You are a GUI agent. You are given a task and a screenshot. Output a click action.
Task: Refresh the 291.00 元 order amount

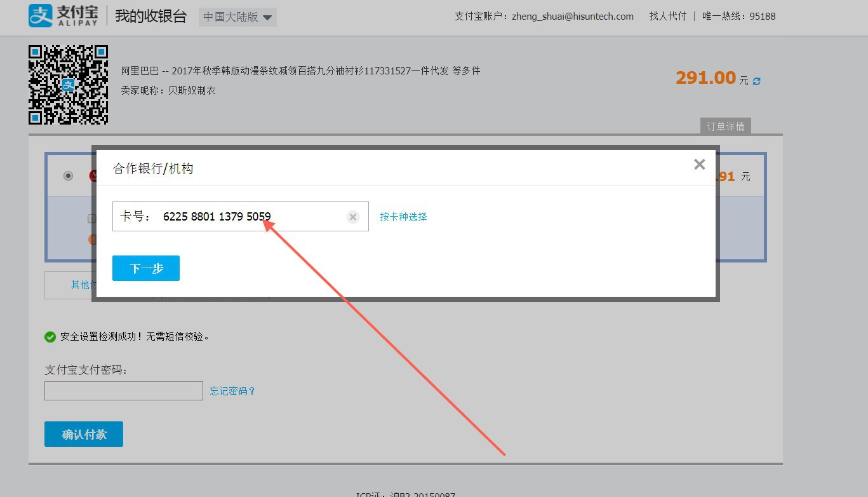pyautogui.click(x=756, y=81)
